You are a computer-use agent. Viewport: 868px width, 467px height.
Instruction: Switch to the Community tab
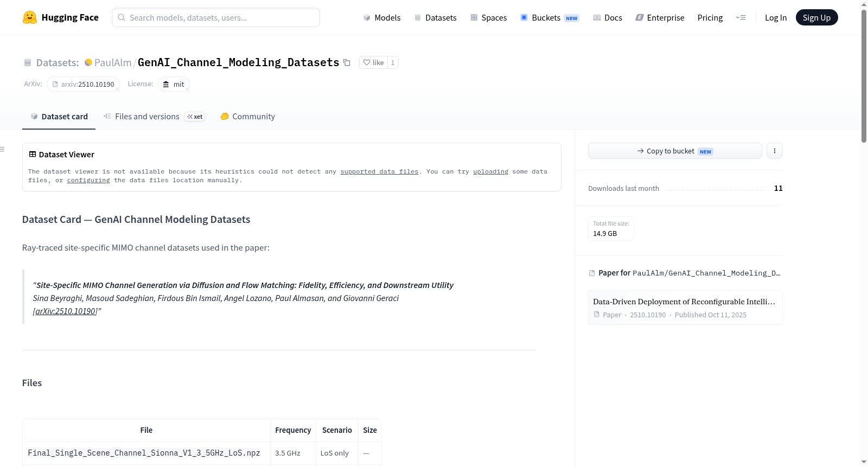point(248,116)
